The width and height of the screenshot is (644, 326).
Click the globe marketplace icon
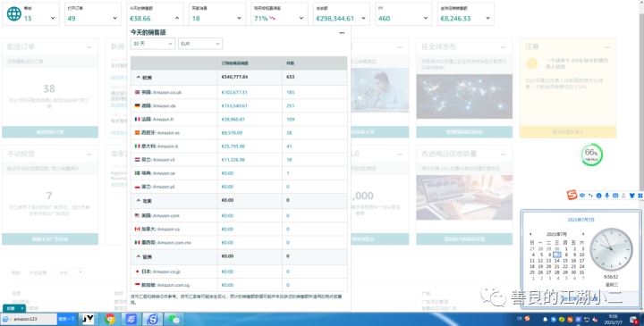pos(13,13)
